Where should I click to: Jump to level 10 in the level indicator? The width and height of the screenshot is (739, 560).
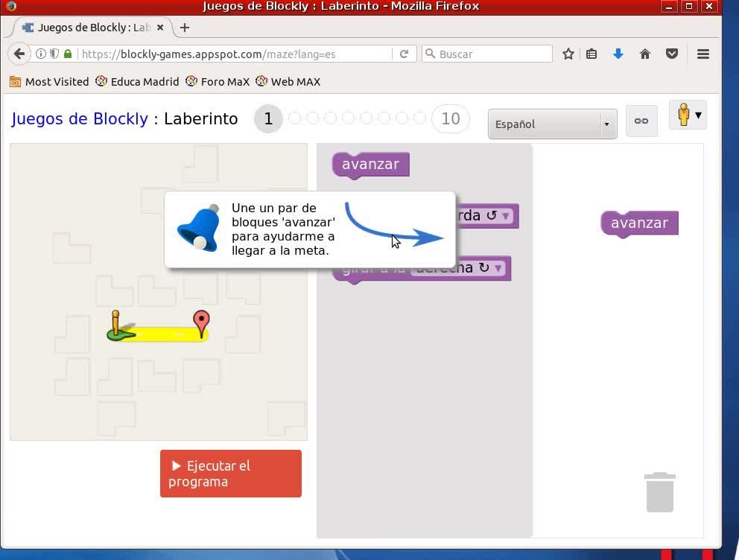coord(451,118)
